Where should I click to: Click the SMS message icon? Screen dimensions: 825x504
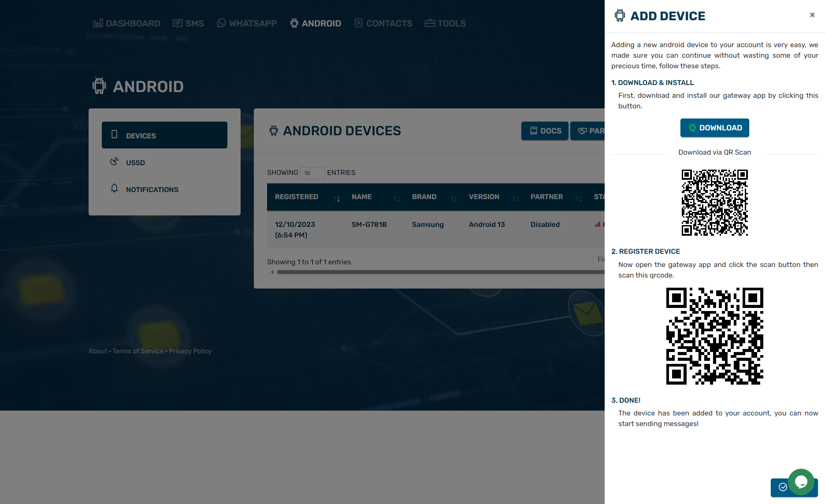tap(178, 23)
